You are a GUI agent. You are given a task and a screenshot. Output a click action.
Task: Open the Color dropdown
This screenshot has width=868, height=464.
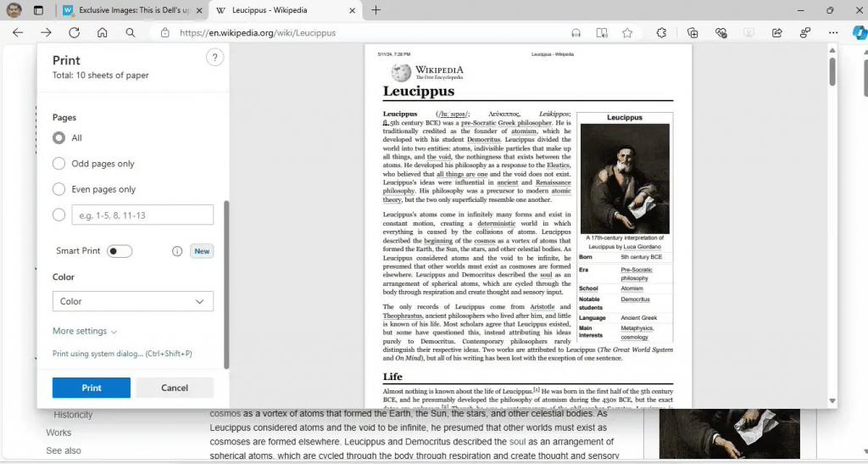pyautogui.click(x=133, y=301)
